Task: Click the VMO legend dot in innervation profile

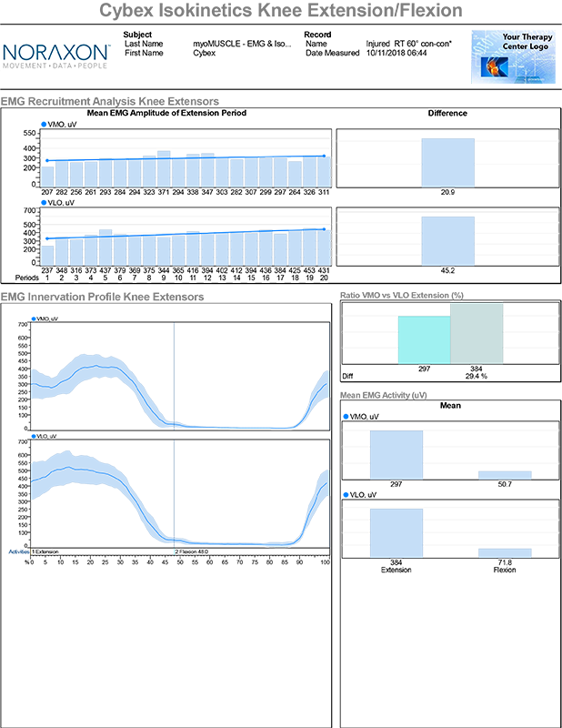Action: coord(34,318)
